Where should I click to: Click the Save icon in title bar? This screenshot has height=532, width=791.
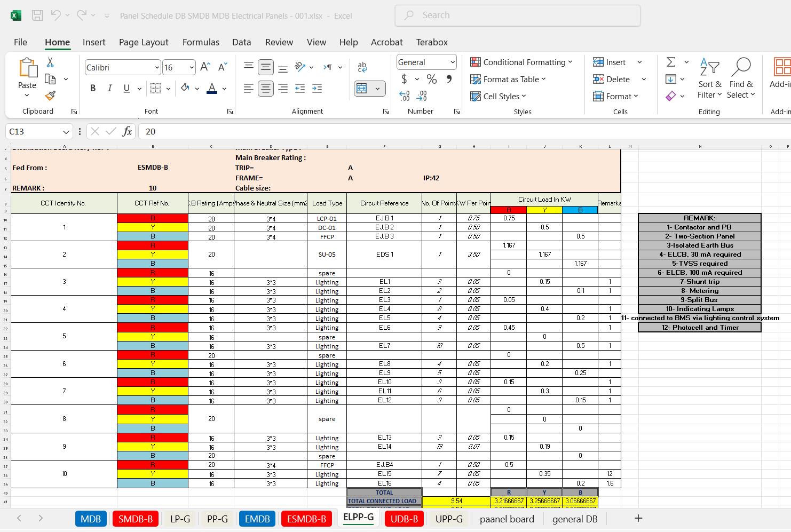37,15
